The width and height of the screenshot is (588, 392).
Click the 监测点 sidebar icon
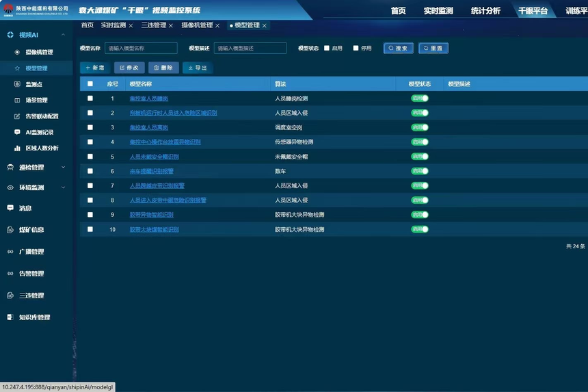(17, 84)
